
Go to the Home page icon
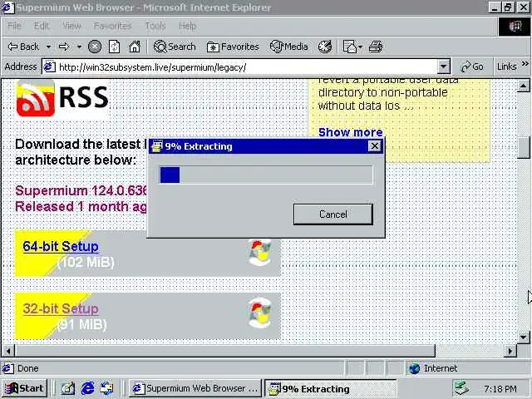135,47
